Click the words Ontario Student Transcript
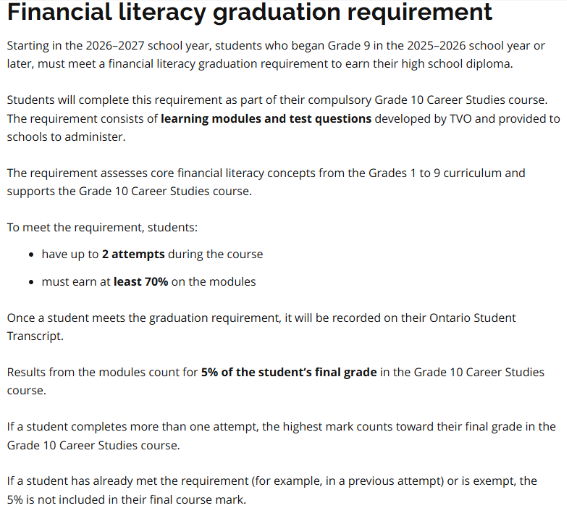The width and height of the screenshot is (567, 510). [472, 318]
